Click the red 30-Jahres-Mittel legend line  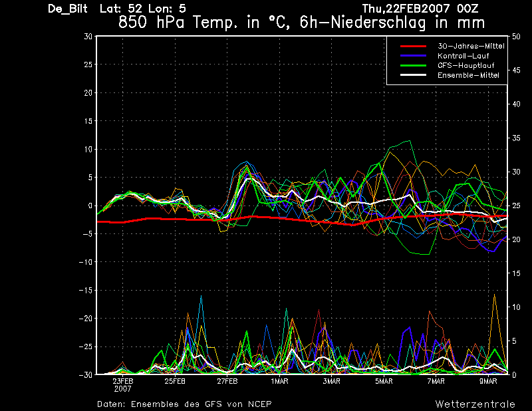pyautogui.click(x=413, y=46)
